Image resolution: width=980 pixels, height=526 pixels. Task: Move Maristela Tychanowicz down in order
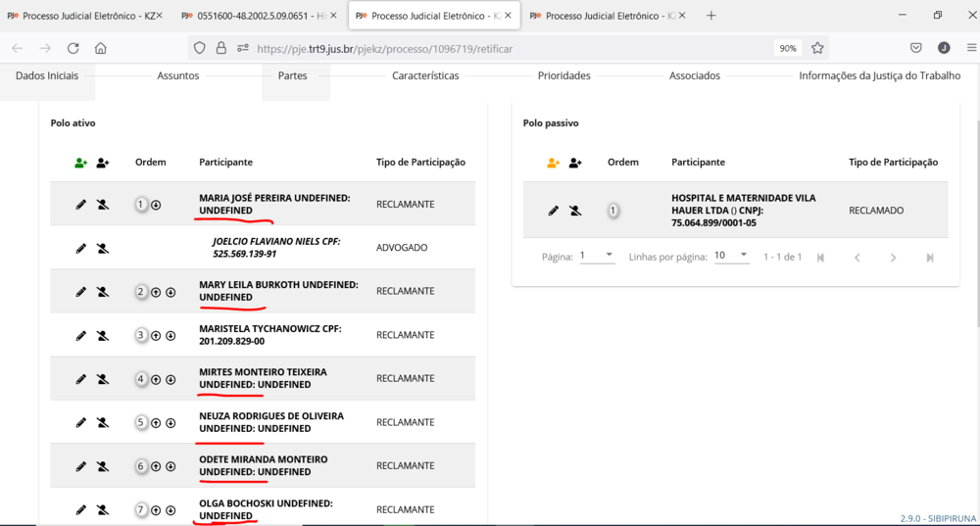pos(170,336)
